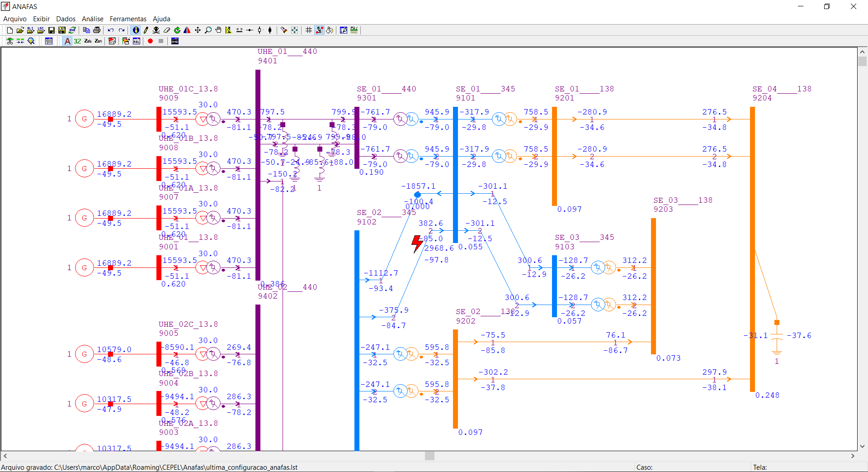Viewport: 868px width, 472px height.
Task: Select the open breaker symbol tool
Action: (x=260, y=30)
